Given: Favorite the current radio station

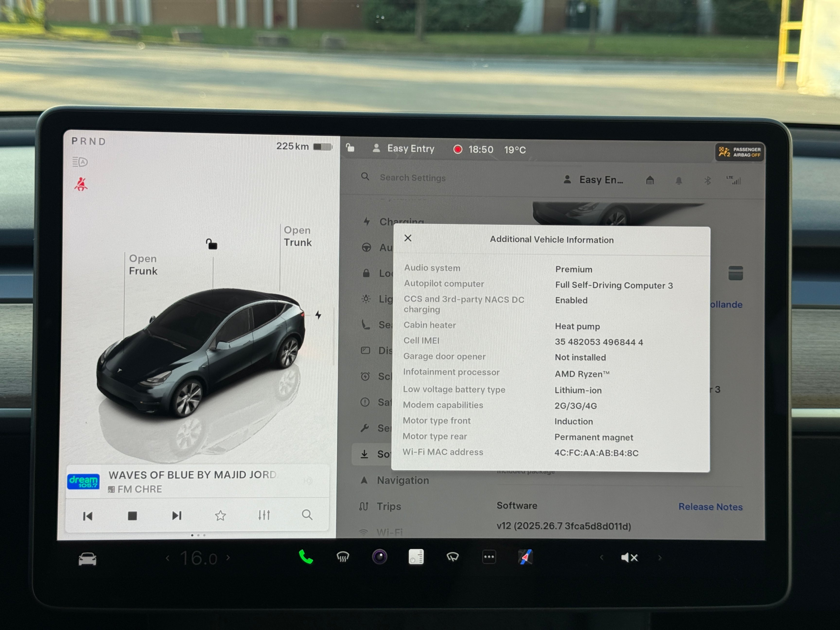Looking at the screenshot, I should click(220, 516).
